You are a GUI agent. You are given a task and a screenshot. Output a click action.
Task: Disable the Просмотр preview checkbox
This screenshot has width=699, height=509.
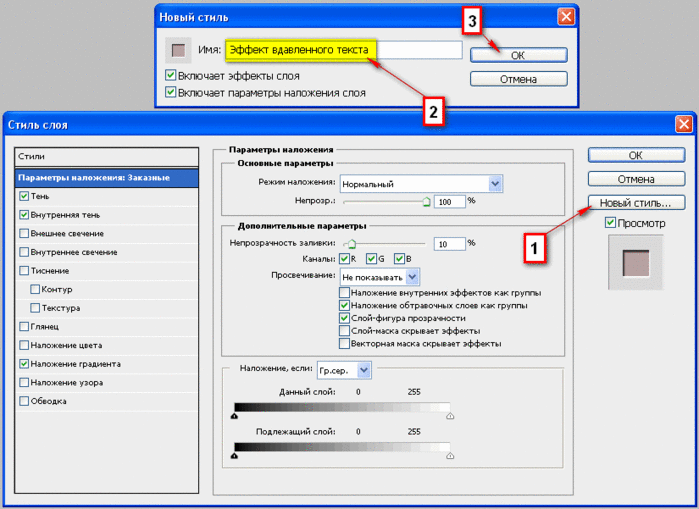click(x=611, y=223)
